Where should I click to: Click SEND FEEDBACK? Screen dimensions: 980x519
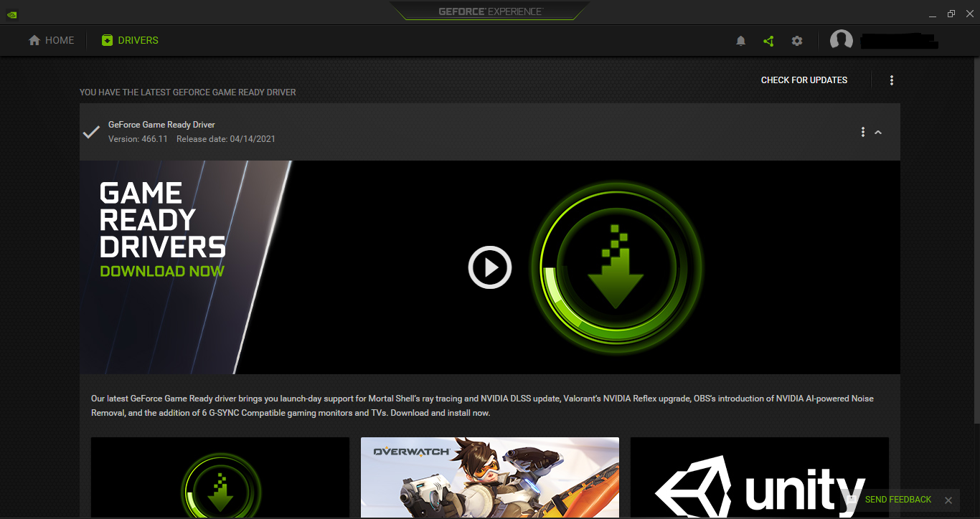click(898, 500)
